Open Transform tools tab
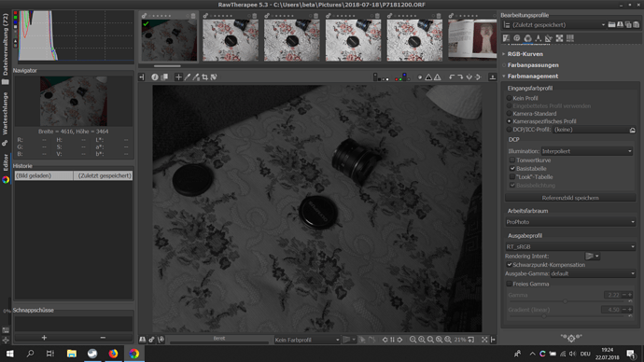This screenshot has height=362, width=644. (548, 38)
